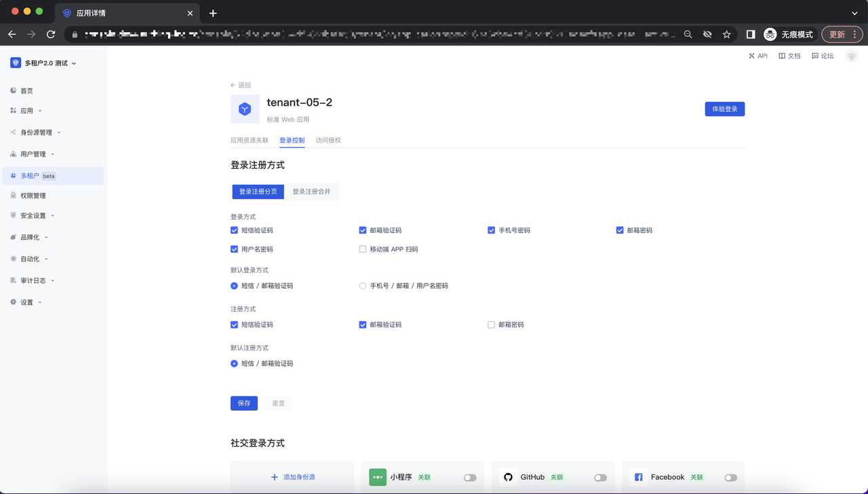Viewport: 868px width, 494px height.
Task: Reload the page in browser toolbar
Action: [x=51, y=34]
